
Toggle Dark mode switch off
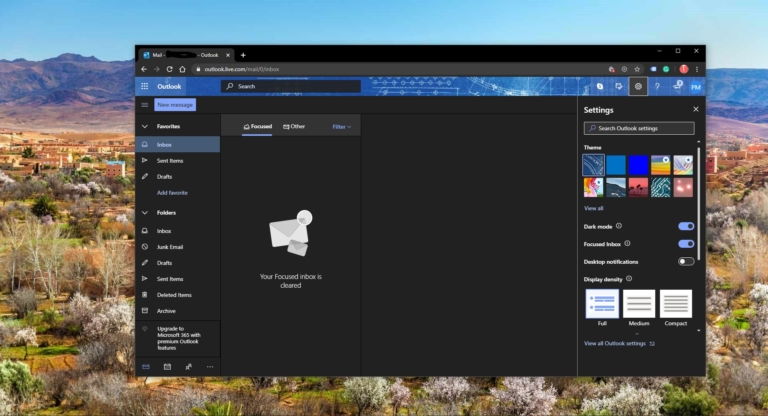point(686,226)
